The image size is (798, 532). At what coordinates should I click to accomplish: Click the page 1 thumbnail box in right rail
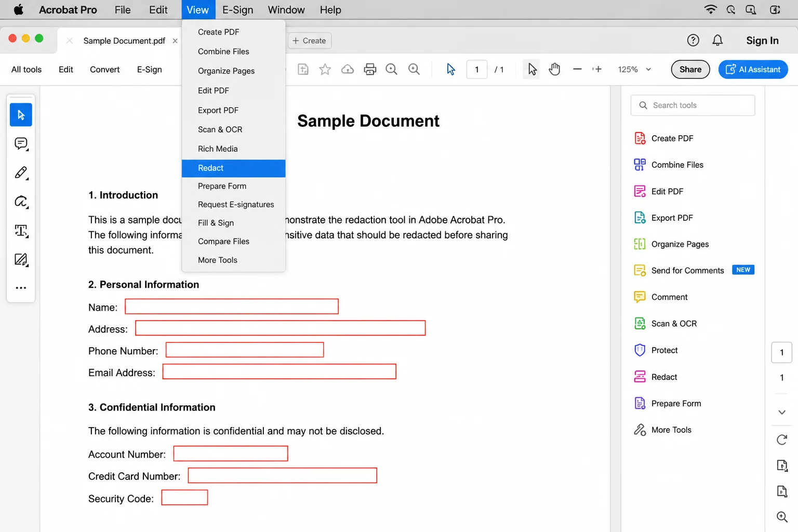point(782,352)
